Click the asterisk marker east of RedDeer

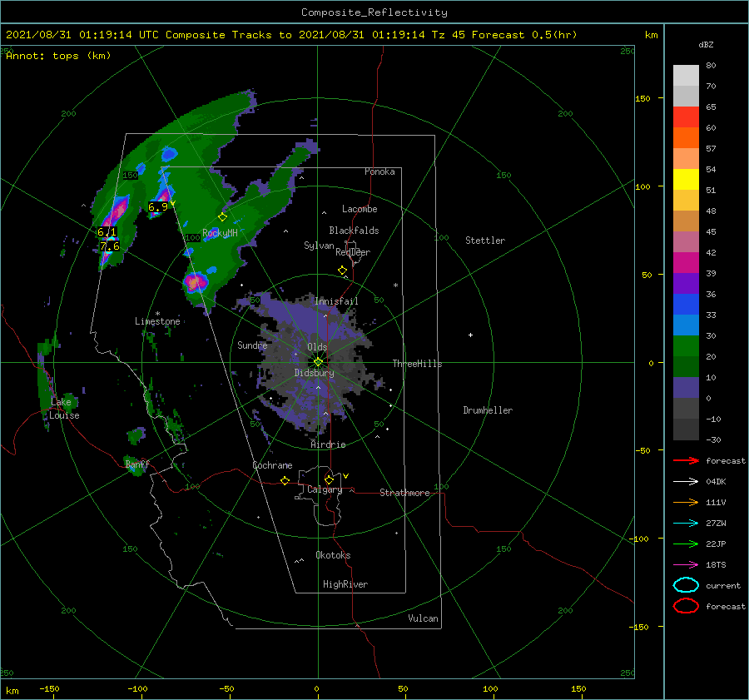pyautogui.click(x=395, y=285)
